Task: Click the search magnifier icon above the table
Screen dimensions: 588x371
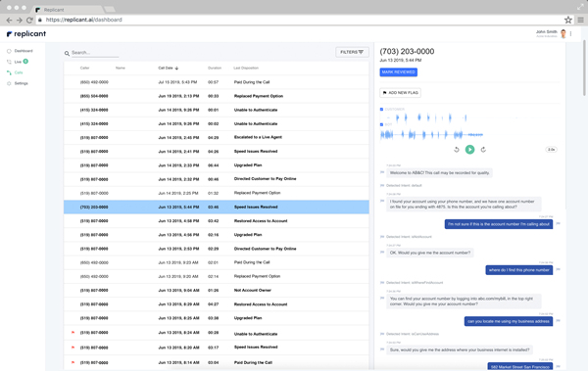Action: [x=67, y=53]
